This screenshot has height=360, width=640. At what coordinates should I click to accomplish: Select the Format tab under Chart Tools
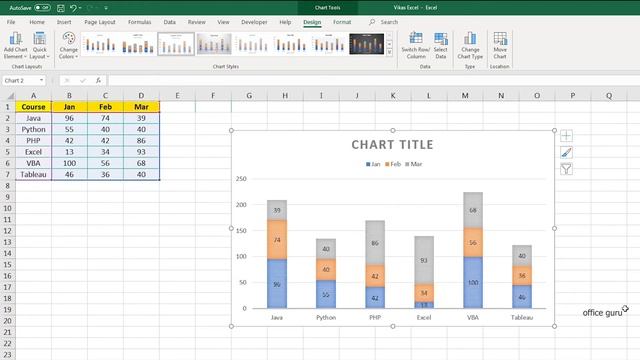342,22
